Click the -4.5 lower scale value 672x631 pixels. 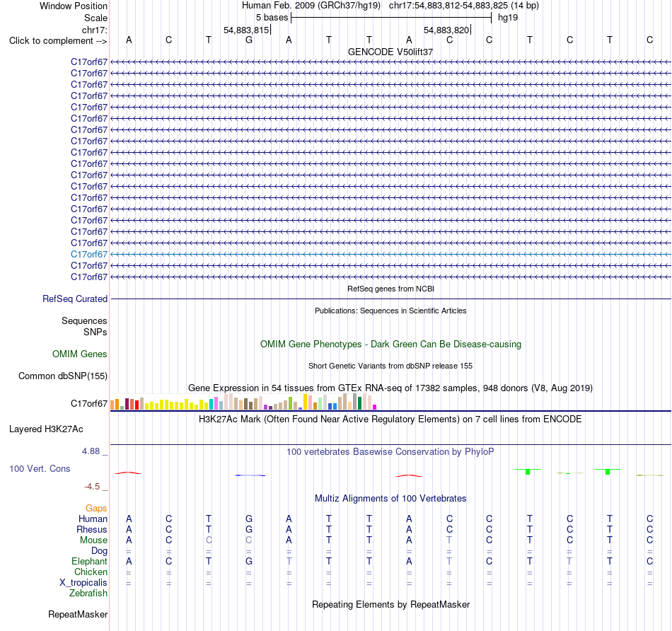[x=92, y=487]
